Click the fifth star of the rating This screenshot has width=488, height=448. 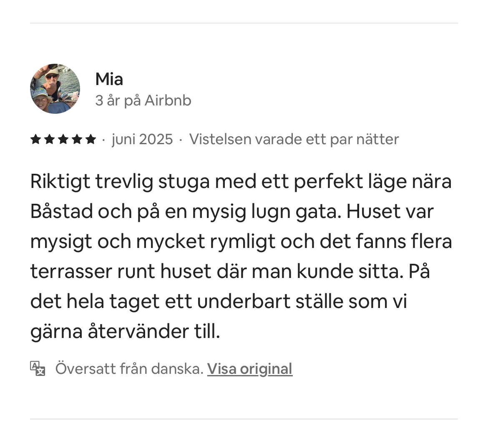(x=91, y=139)
